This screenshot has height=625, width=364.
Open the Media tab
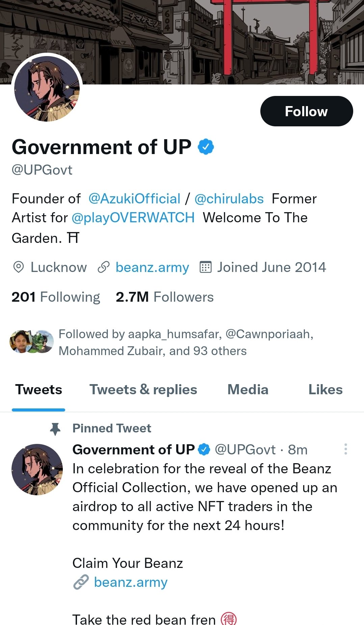tap(248, 390)
